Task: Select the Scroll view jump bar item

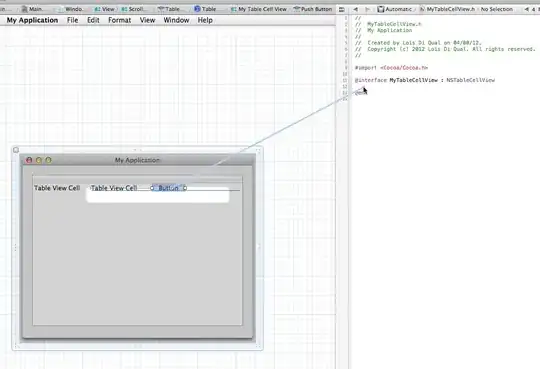Action: [134, 9]
